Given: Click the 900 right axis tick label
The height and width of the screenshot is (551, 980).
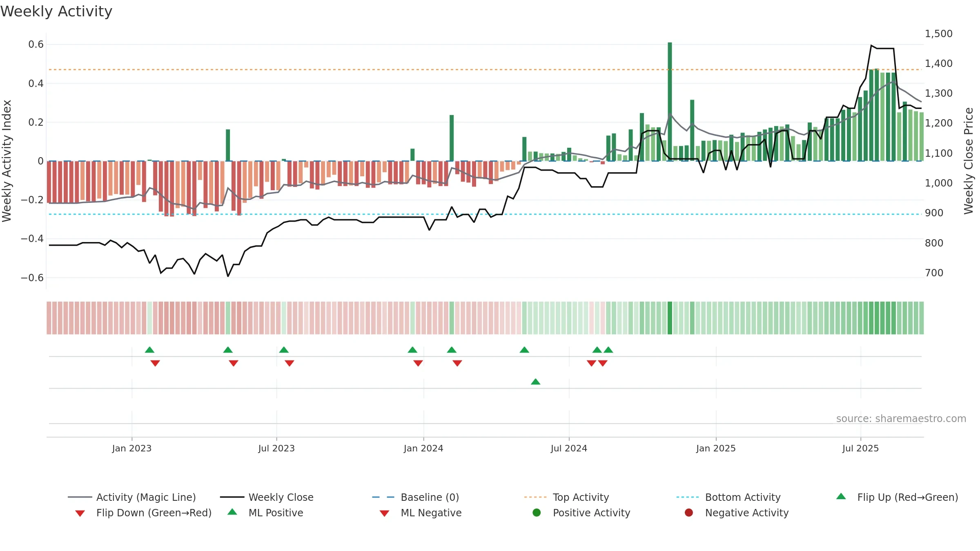Looking at the screenshot, I should (934, 213).
